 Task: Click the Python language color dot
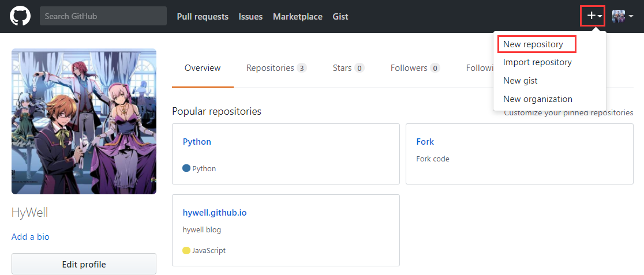click(186, 168)
